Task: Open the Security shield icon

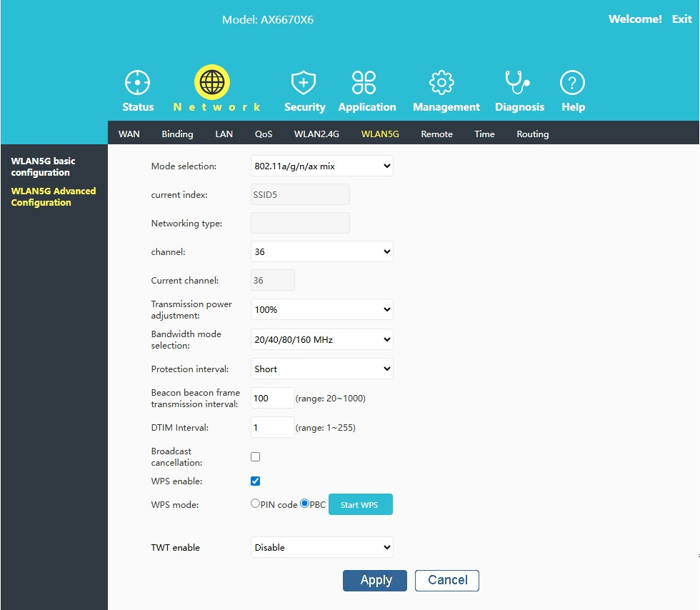Action: pos(304,83)
